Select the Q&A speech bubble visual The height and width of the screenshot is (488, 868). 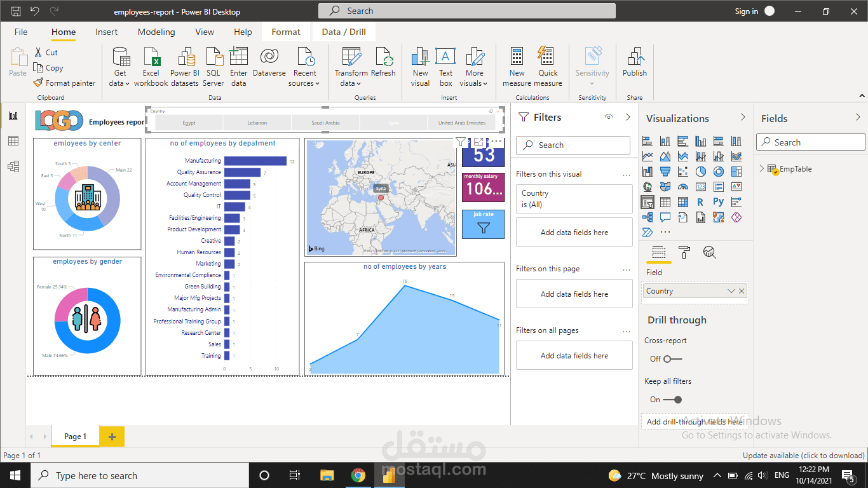point(665,217)
